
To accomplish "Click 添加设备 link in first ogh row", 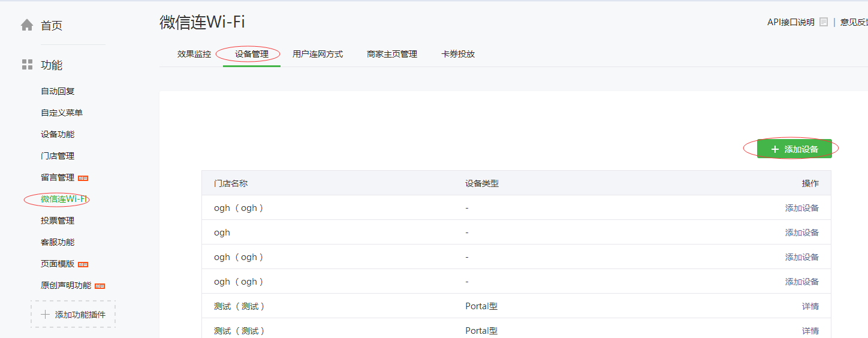I will tap(801, 208).
